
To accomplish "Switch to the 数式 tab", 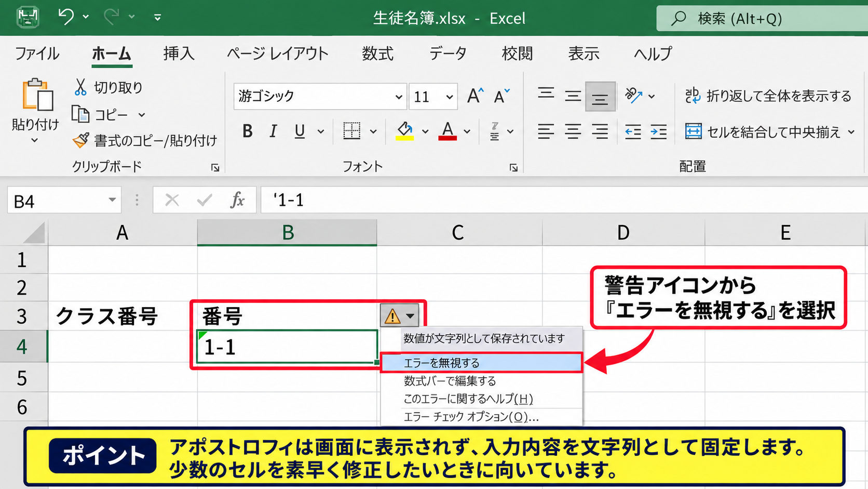I will click(377, 54).
